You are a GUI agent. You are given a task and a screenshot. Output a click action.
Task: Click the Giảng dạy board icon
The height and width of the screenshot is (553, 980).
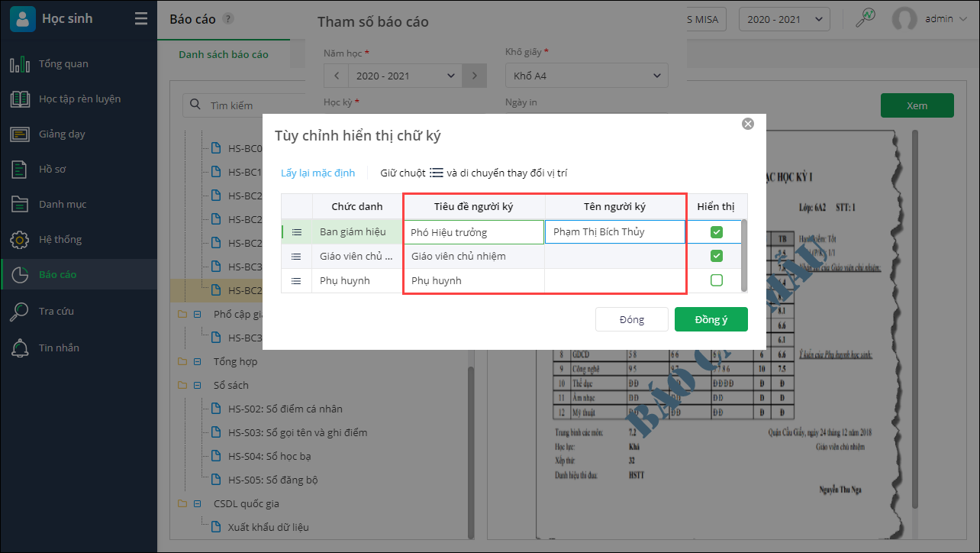pyautogui.click(x=20, y=134)
